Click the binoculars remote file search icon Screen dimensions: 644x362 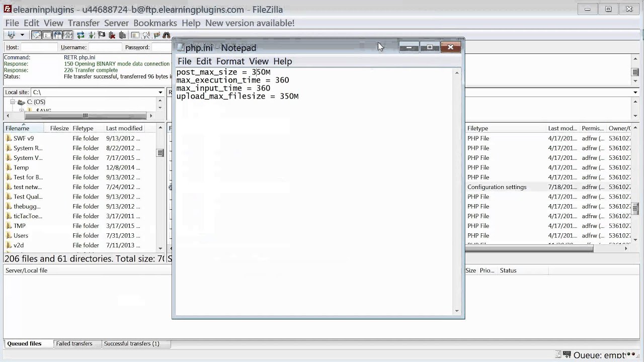[166, 35]
